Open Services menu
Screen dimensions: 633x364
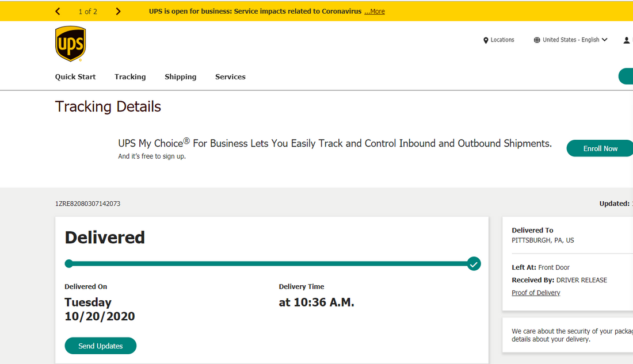[230, 76]
